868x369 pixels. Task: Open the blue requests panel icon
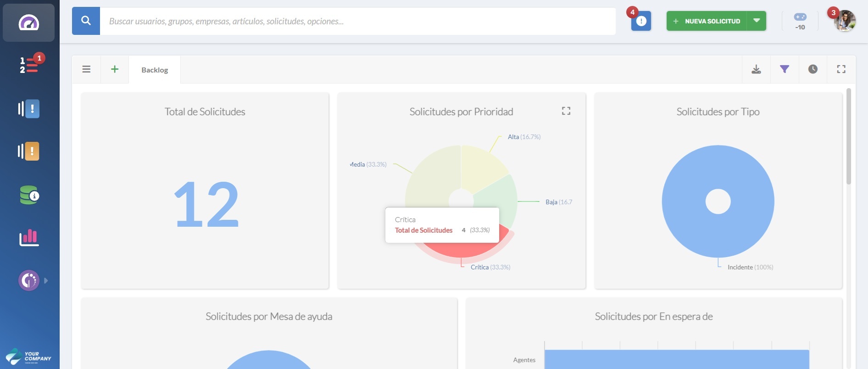pyautogui.click(x=28, y=109)
